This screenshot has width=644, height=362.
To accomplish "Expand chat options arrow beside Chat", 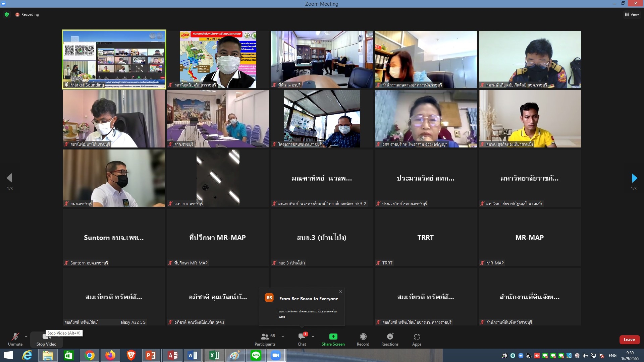I will point(313,337).
